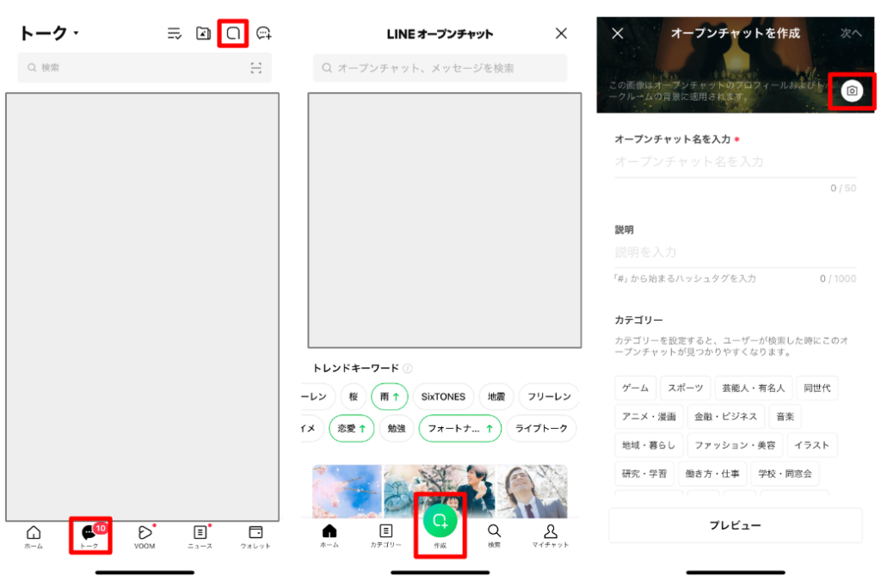
Task: Tap the info icon beside トレンドキーワード
Action: (x=407, y=369)
